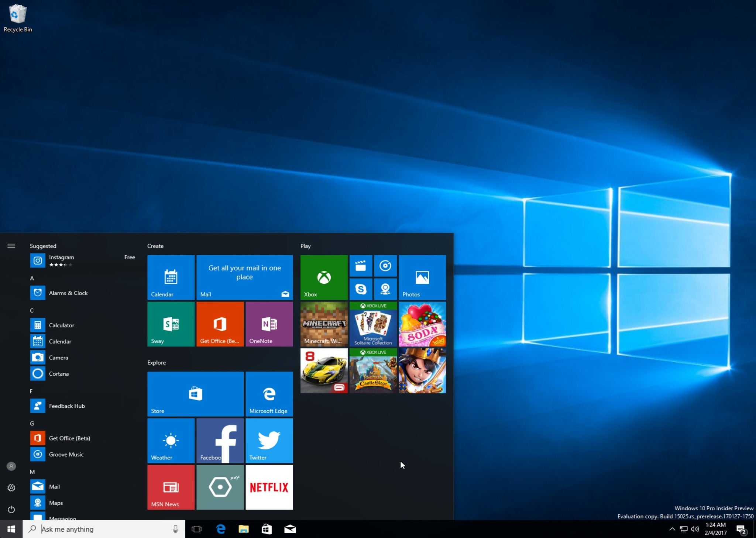Viewport: 756px width, 538px height.
Task: Toggle the Task View taskbar button
Action: pos(196,529)
